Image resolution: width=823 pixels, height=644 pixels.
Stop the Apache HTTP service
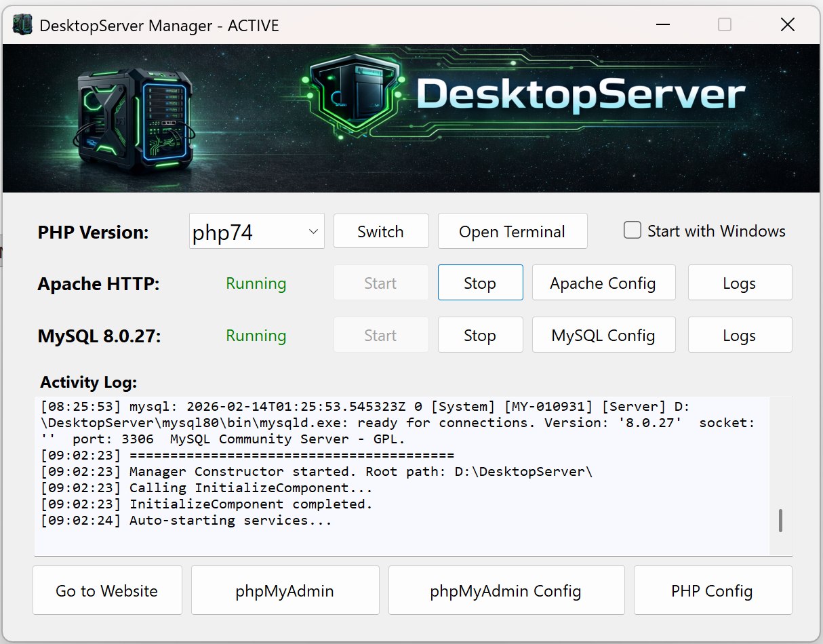tap(480, 283)
